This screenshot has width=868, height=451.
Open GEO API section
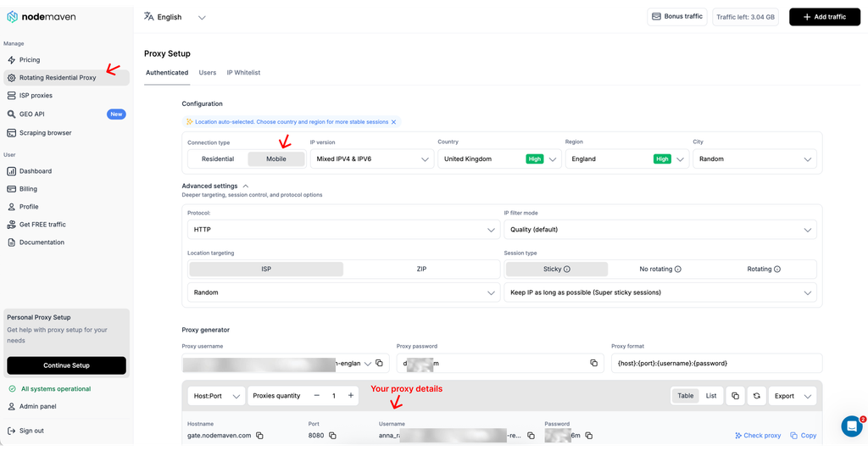point(31,114)
